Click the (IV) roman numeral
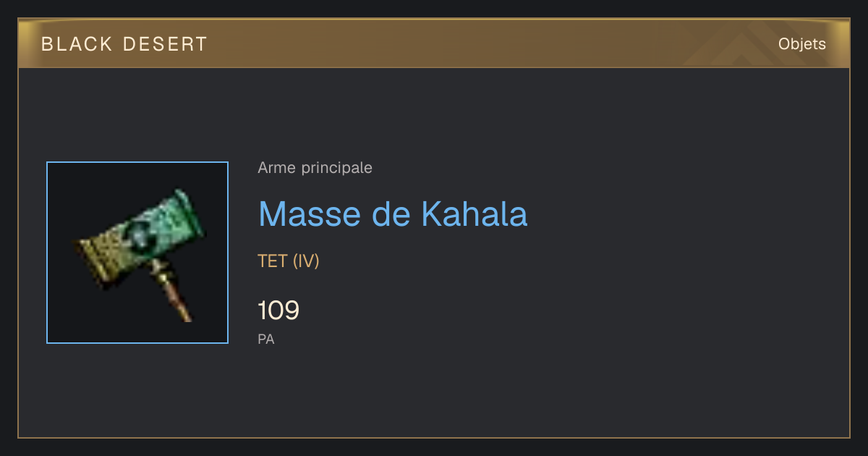Screen dimensions: 868x456 pos(306,261)
